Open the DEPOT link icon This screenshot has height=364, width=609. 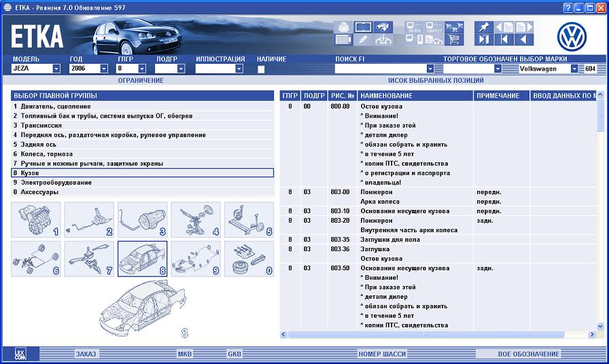[x=434, y=27]
